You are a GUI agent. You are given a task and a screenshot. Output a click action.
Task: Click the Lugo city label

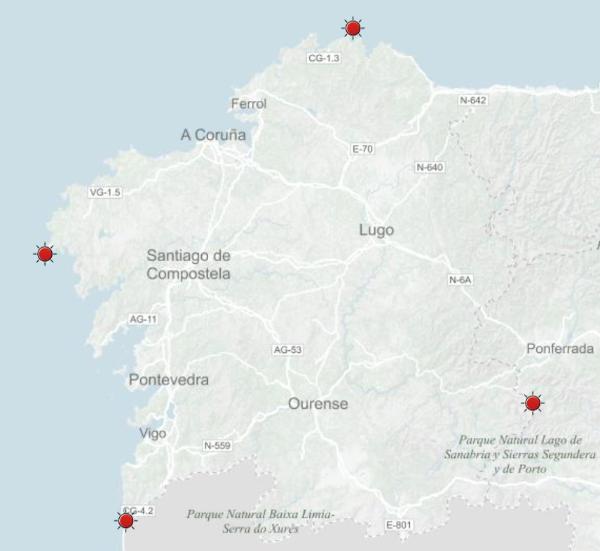[x=376, y=231]
